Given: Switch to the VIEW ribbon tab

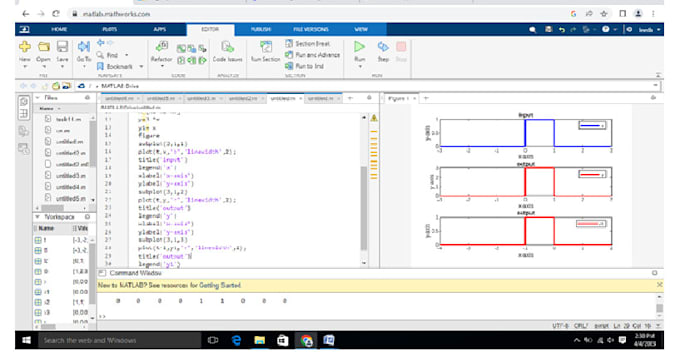Looking at the screenshot, I should pyautogui.click(x=361, y=29).
